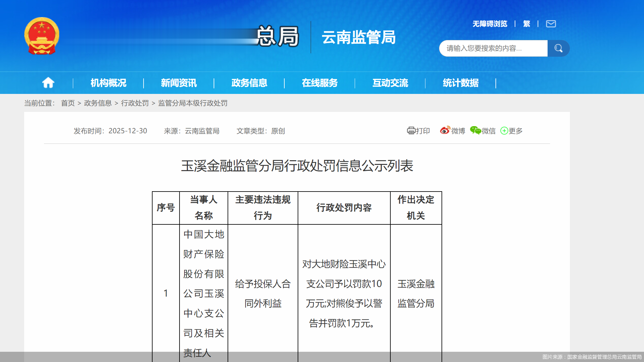
Task: Expand more share options 更多
Action: tap(512, 131)
